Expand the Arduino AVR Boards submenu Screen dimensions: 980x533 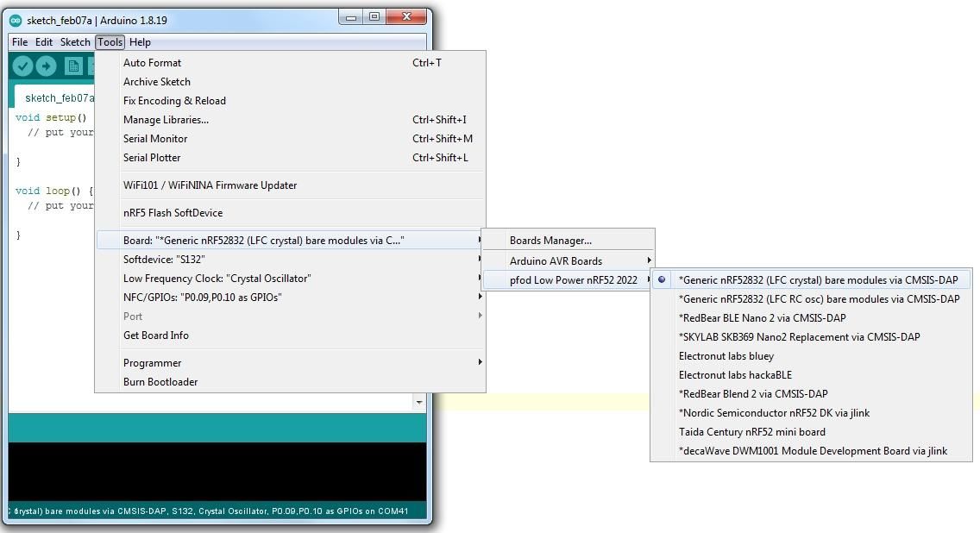[552, 260]
